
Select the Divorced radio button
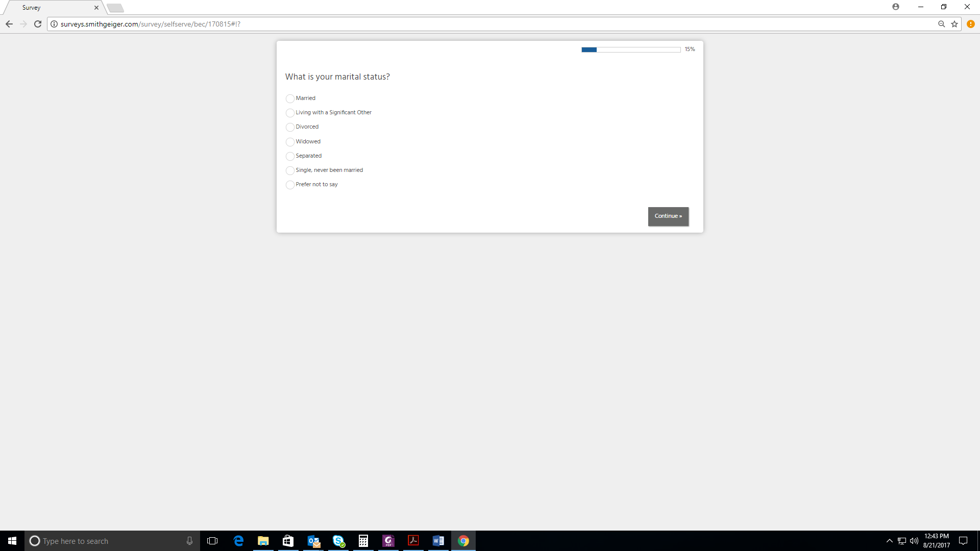click(x=290, y=127)
